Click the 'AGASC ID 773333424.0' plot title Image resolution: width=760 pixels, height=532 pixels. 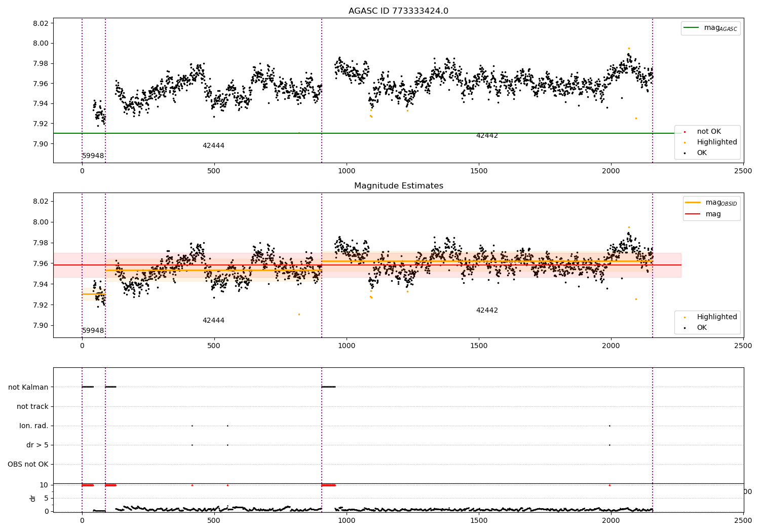pos(398,11)
